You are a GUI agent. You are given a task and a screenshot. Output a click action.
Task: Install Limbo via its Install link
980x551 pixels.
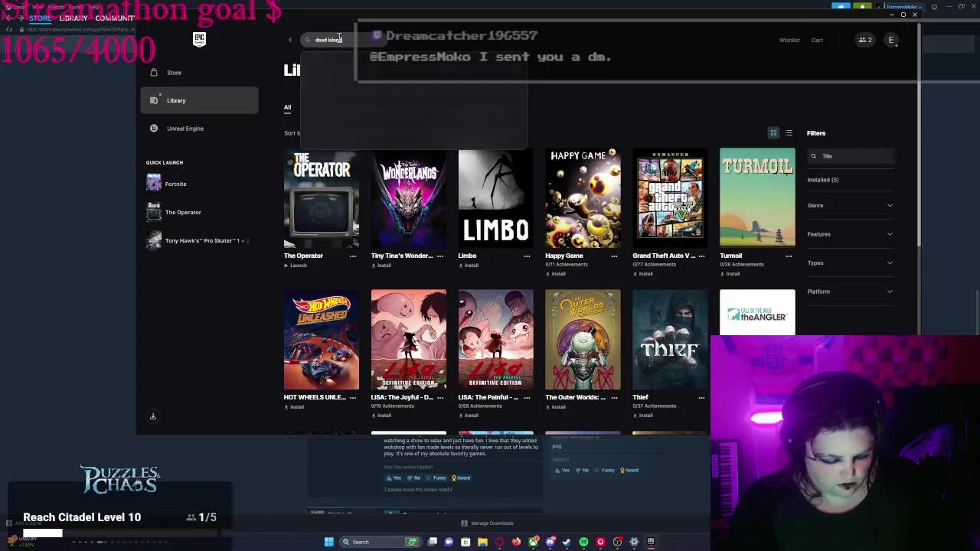click(x=469, y=266)
